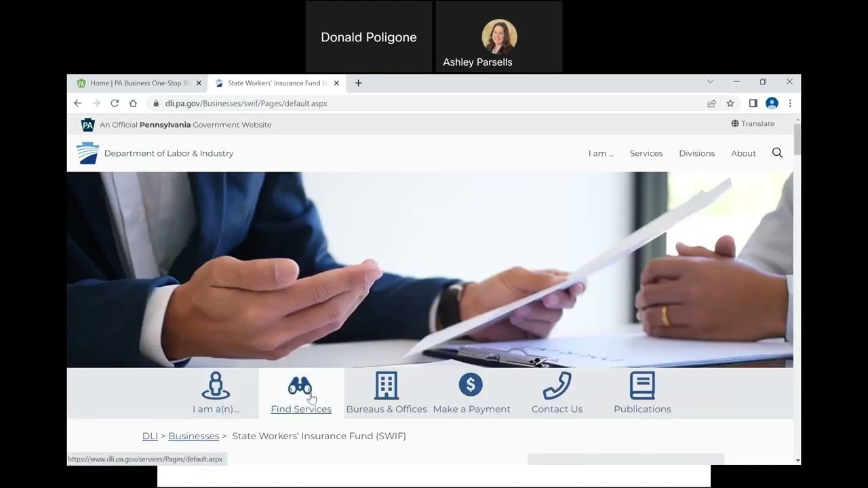
Task: Open the 'I am ...' navigation menu
Action: coord(601,153)
